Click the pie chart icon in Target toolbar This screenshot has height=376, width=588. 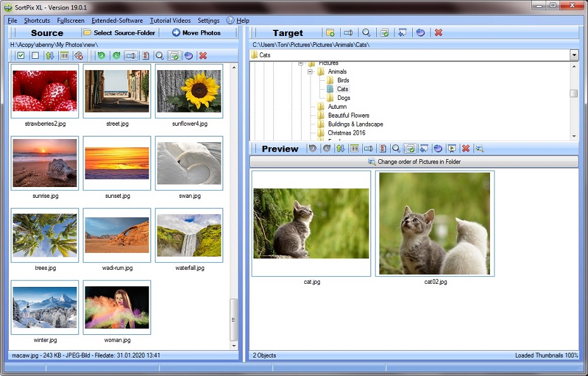[420, 33]
